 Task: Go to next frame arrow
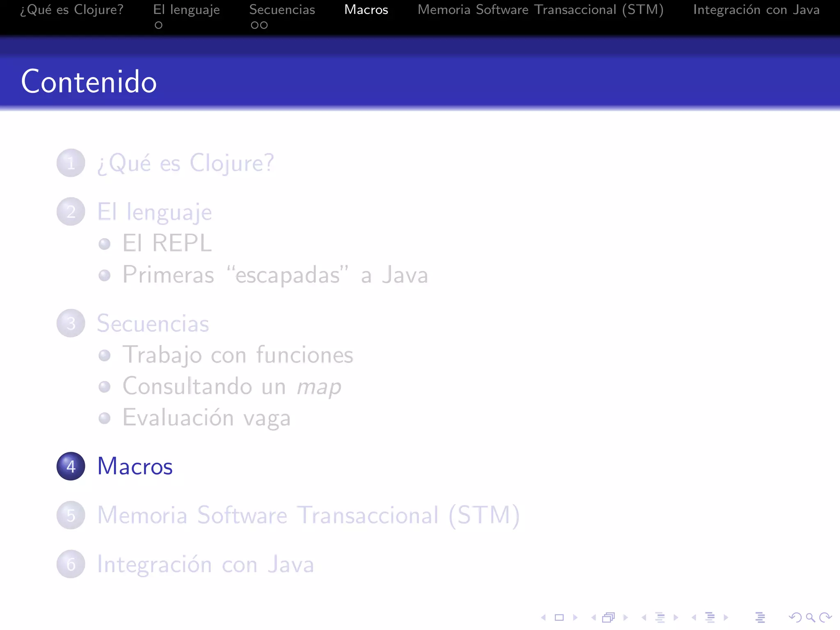click(625, 617)
